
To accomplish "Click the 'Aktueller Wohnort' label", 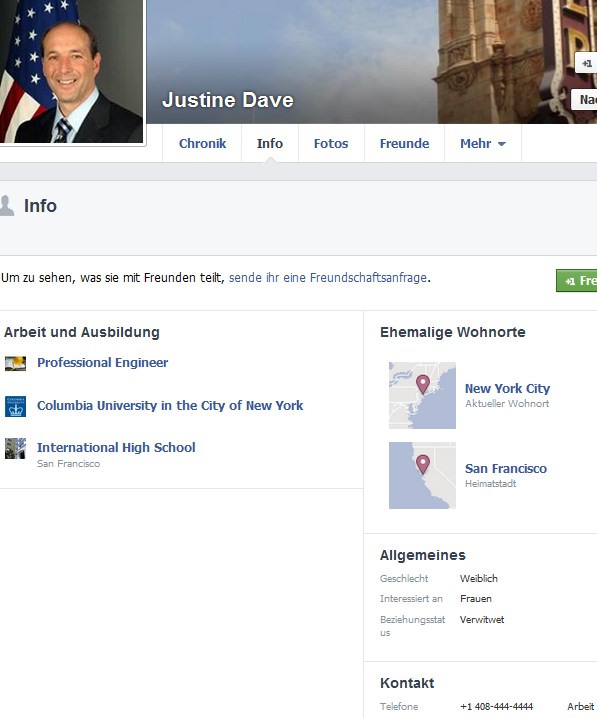I will [x=507, y=403].
